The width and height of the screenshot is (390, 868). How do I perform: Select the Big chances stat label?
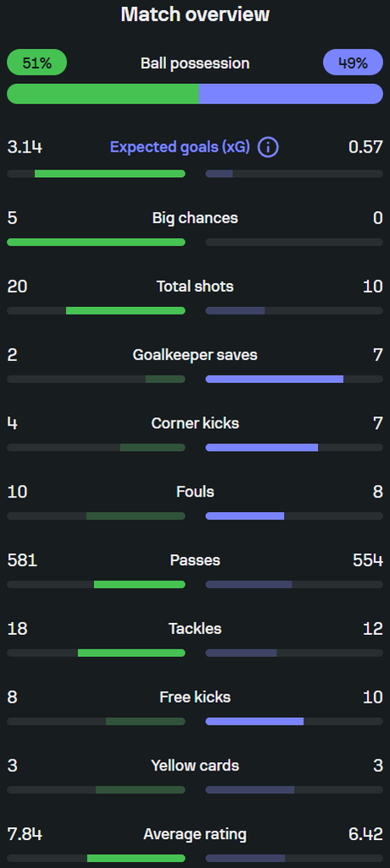(195, 218)
